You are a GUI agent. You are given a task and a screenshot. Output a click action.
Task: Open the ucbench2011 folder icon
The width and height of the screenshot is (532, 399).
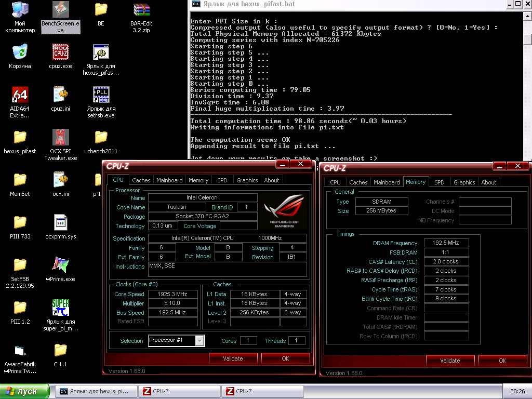[x=101, y=141]
